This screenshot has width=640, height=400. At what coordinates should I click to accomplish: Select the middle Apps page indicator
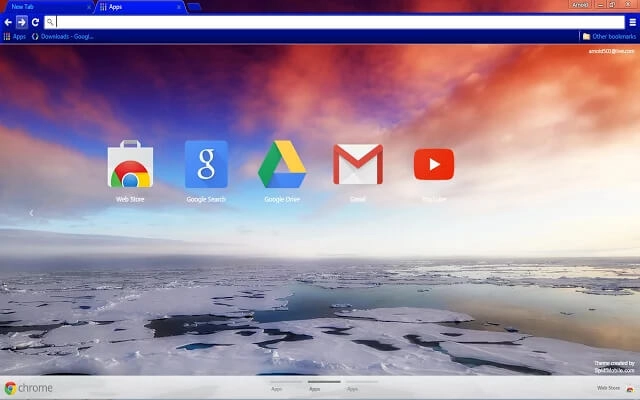(x=324, y=385)
